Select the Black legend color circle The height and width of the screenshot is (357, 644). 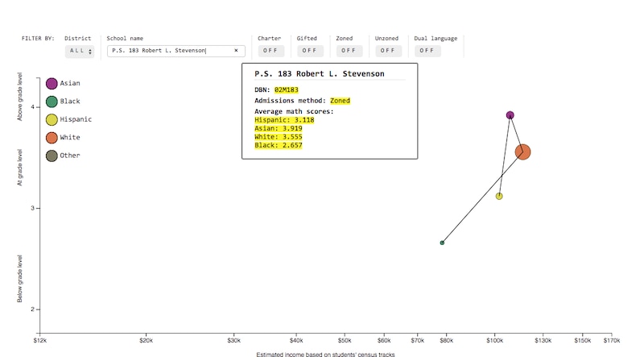[52, 102]
